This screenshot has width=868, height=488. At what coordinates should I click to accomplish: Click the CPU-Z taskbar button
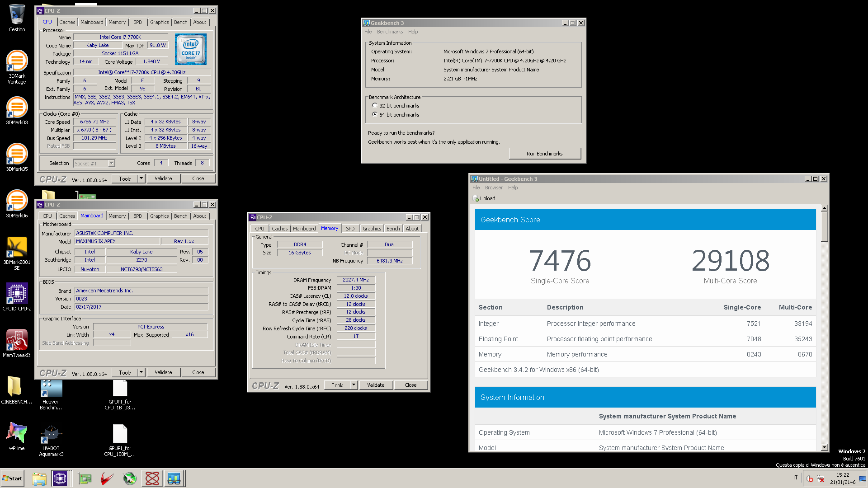60,479
